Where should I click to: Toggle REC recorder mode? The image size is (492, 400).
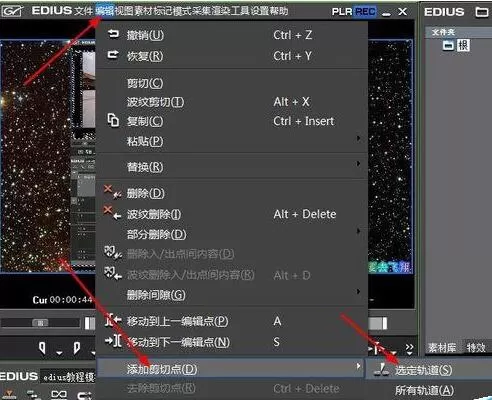[x=365, y=12]
